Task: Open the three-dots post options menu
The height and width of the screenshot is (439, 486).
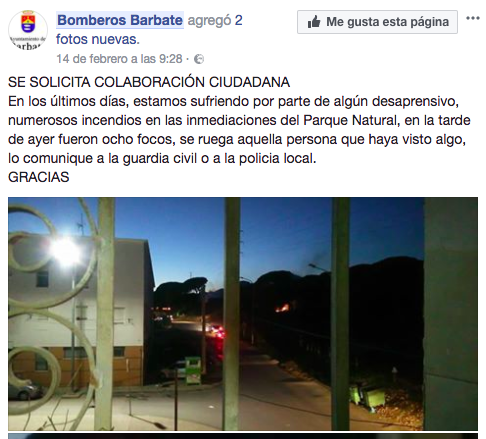Action: (x=473, y=18)
